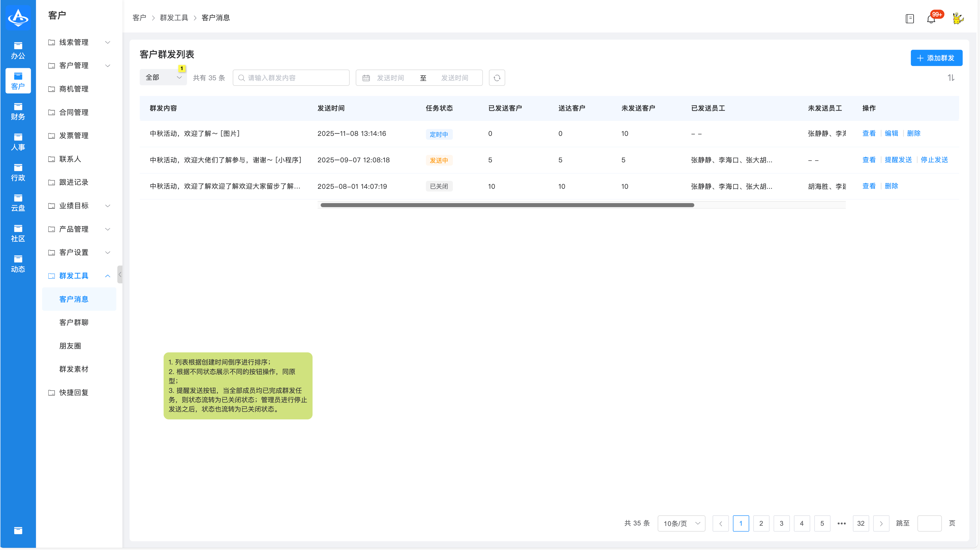Image resolution: width=980 pixels, height=550 pixels.
Task: Open the 财务 module in left rail
Action: pos(18,111)
